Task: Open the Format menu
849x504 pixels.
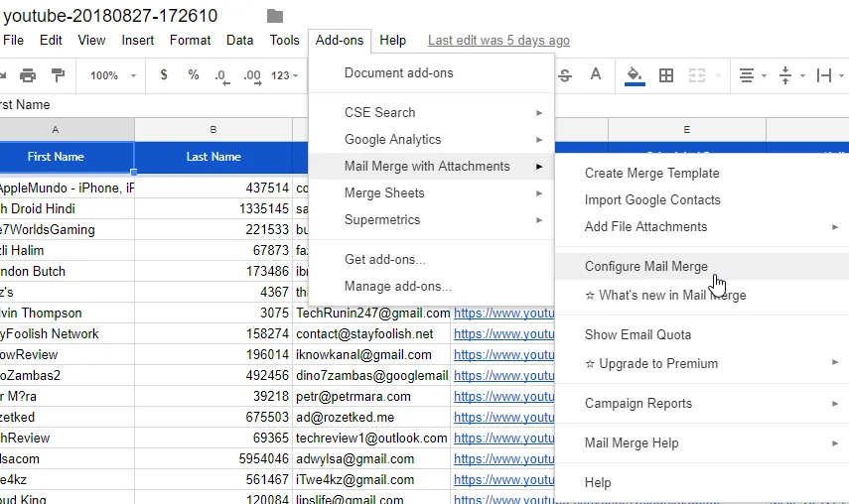Action: tap(190, 41)
